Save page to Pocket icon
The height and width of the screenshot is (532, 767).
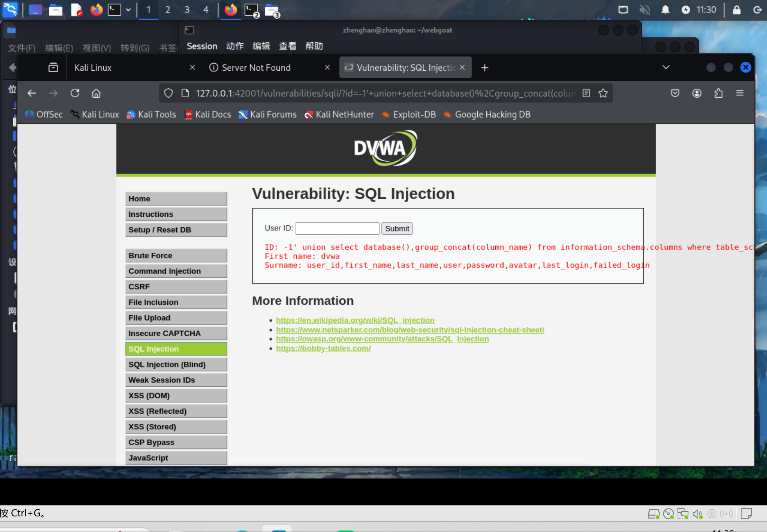(675, 93)
